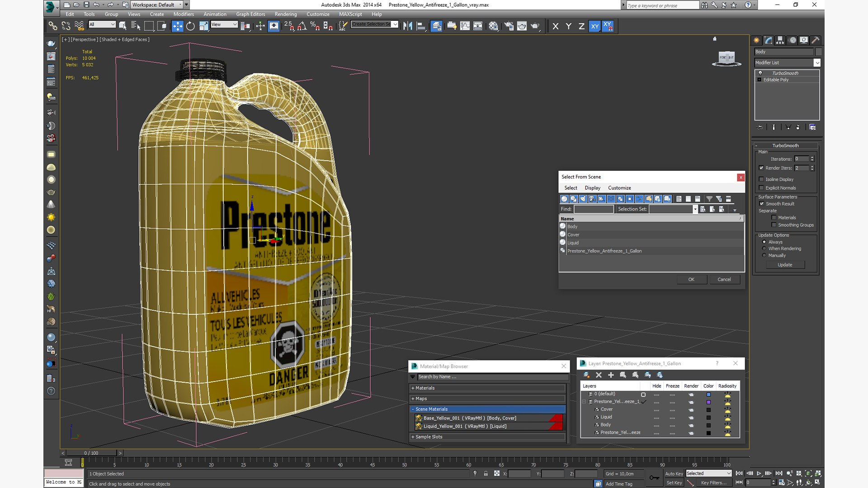Open the Hierarchy command panel tab

click(780, 40)
